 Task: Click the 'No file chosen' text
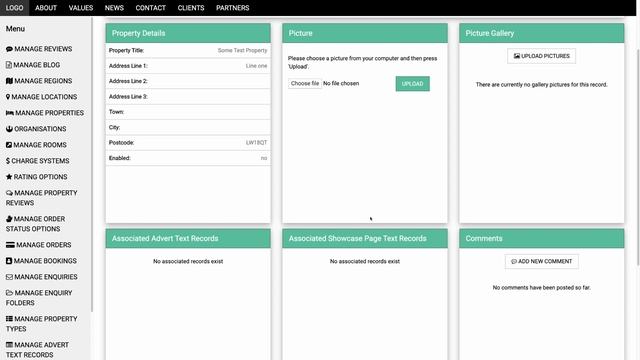click(341, 83)
